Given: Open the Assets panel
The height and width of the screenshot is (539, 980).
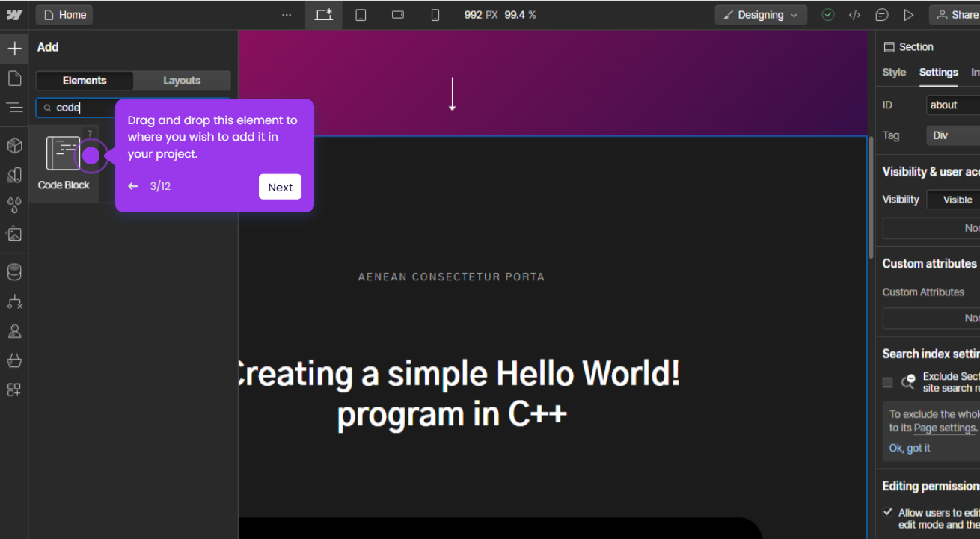Looking at the screenshot, I should 15,233.
